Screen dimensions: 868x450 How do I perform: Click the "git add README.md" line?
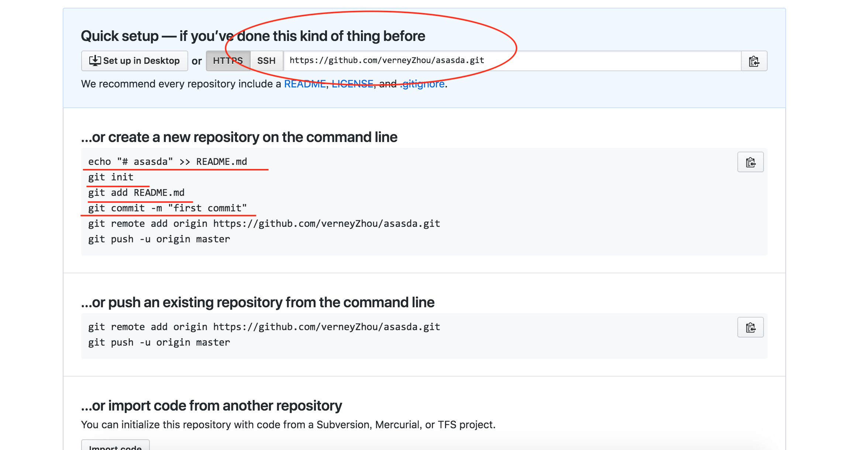point(136,193)
